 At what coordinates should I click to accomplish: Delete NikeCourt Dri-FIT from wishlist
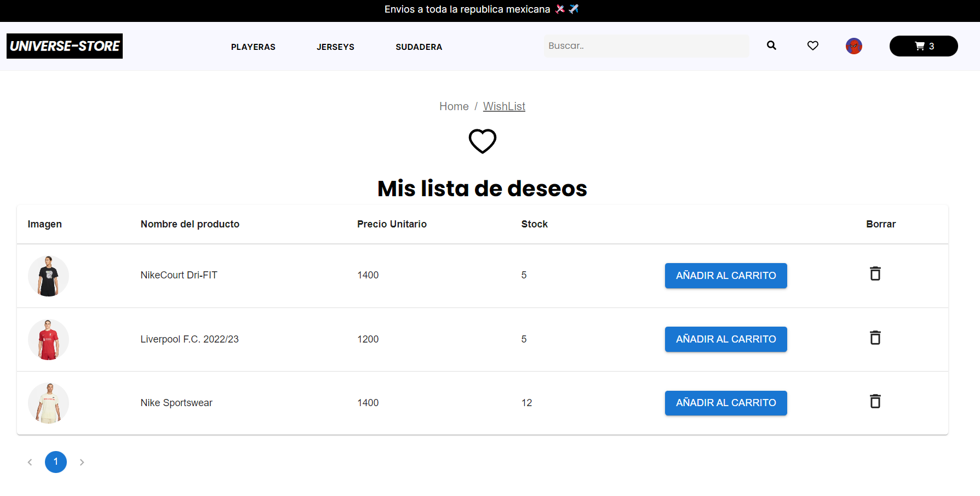point(875,273)
